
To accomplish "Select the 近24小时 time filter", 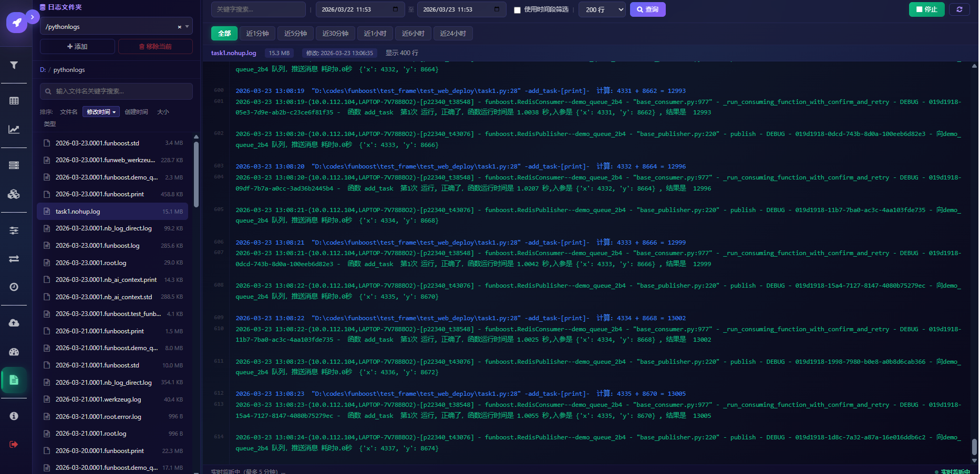I will [453, 34].
